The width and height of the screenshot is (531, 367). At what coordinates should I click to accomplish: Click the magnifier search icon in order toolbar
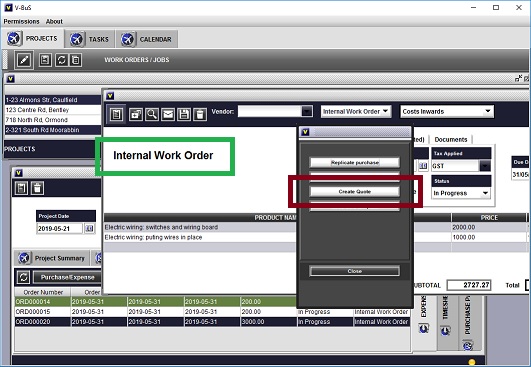point(152,114)
